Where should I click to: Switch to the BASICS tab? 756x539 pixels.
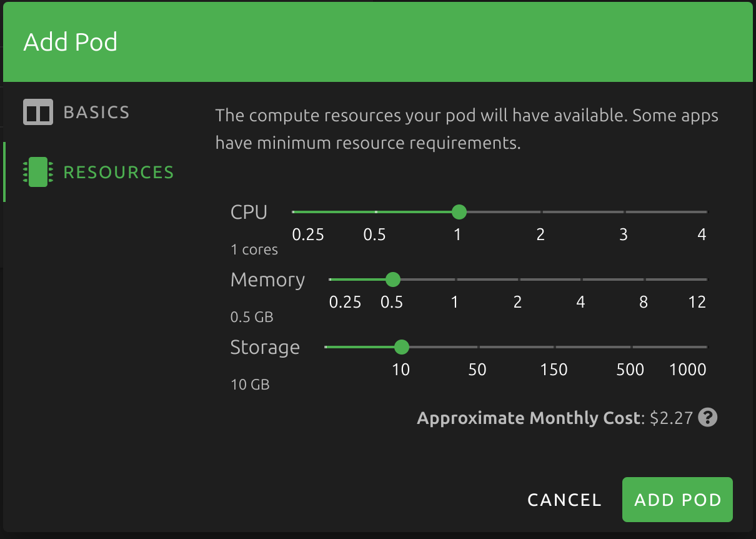coord(96,112)
